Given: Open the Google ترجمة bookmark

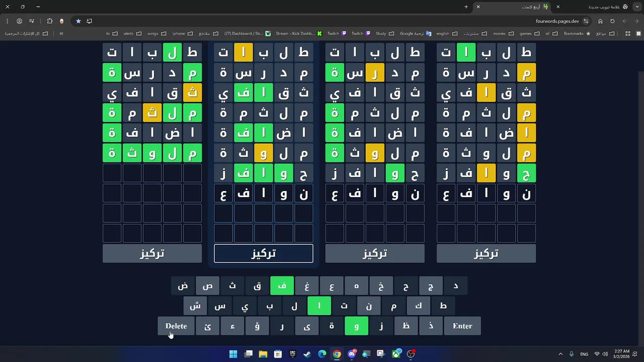Looking at the screenshot, I should tap(416, 34).
